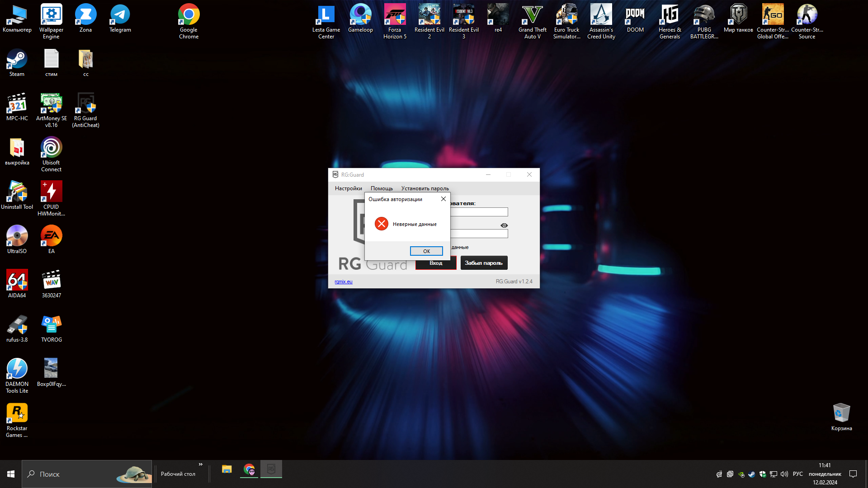Expand the Рабочий стол toolbar chevron
The height and width of the screenshot is (488, 868).
[201, 464]
